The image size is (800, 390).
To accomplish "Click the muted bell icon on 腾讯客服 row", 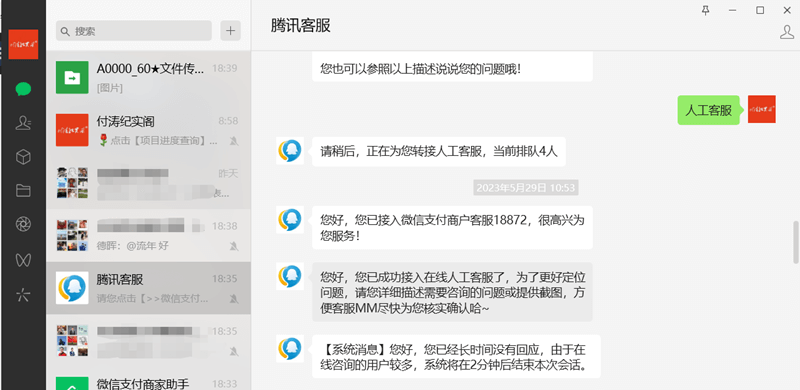I will [234, 299].
